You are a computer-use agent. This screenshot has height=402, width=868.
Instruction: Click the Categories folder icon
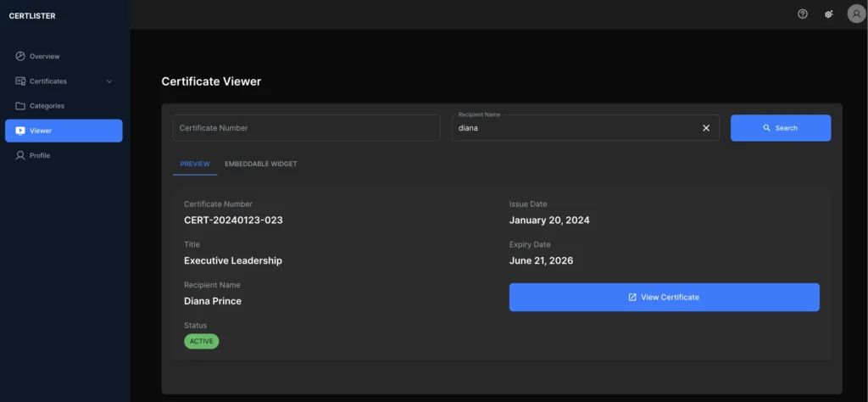click(20, 106)
